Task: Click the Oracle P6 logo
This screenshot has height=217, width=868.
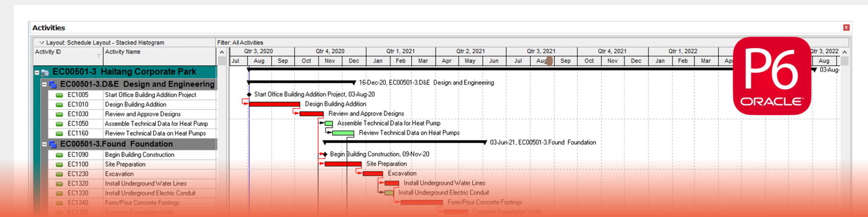Action: (x=772, y=76)
